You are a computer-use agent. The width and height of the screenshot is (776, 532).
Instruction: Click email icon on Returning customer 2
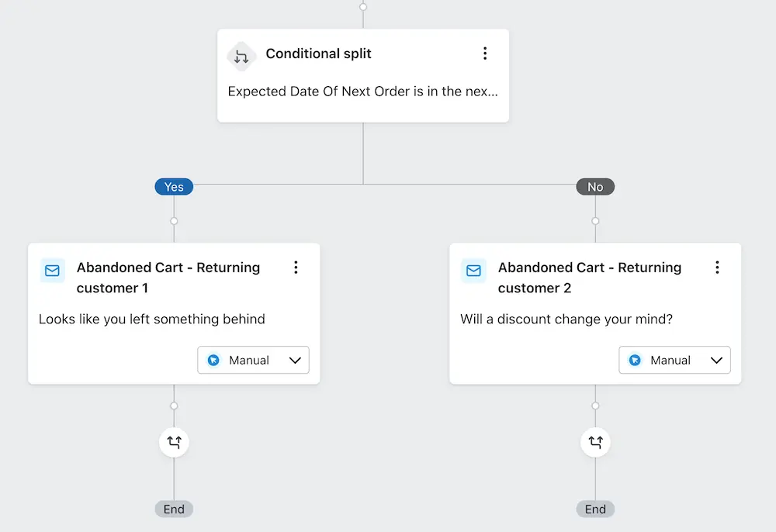point(473,271)
